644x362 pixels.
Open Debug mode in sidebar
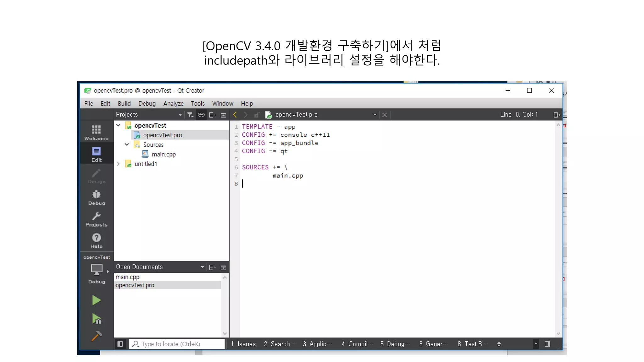pyautogui.click(x=96, y=198)
